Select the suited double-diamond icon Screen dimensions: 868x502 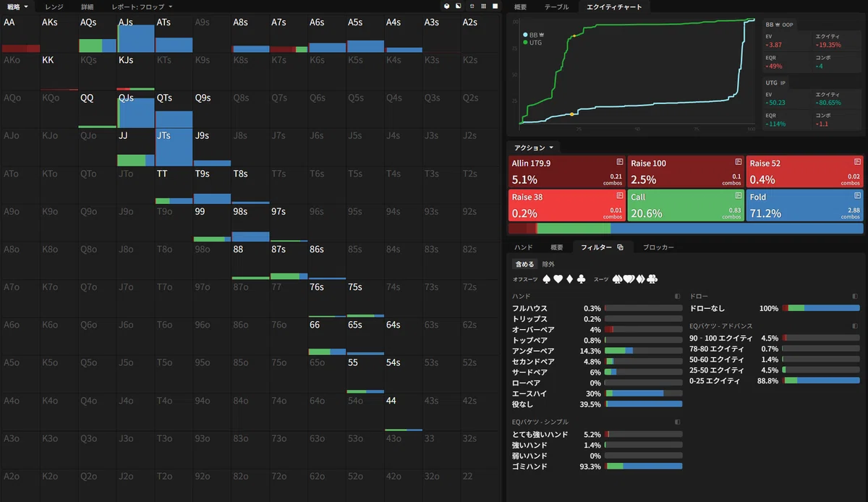click(641, 278)
